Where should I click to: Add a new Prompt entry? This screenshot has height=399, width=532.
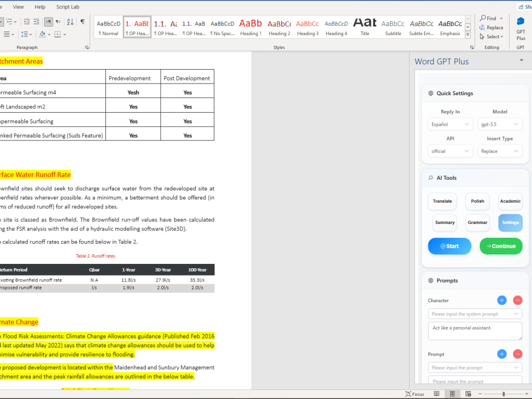(x=502, y=354)
